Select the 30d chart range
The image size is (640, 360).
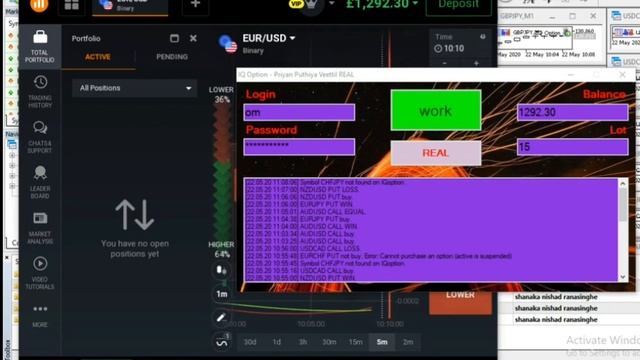(250, 342)
